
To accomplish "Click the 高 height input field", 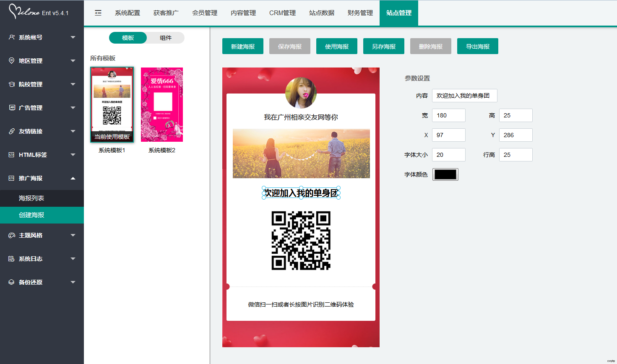I will pos(516,115).
